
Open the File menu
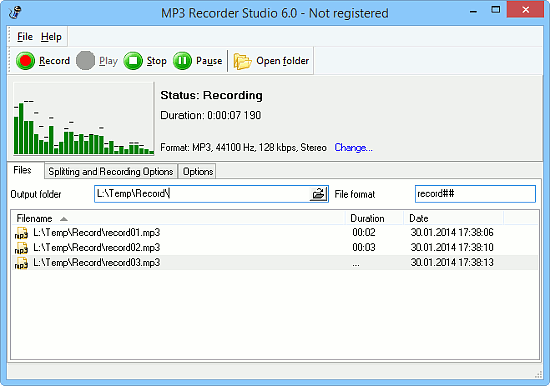click(25, 36)
